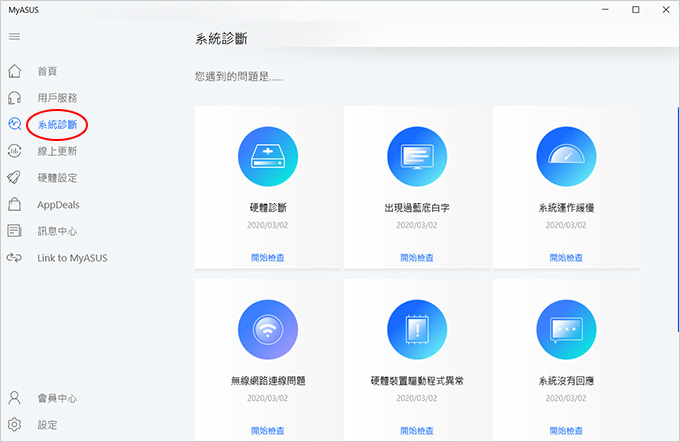Click the 硬體裝置驅動程式異常 chip icon

[417, 330]
